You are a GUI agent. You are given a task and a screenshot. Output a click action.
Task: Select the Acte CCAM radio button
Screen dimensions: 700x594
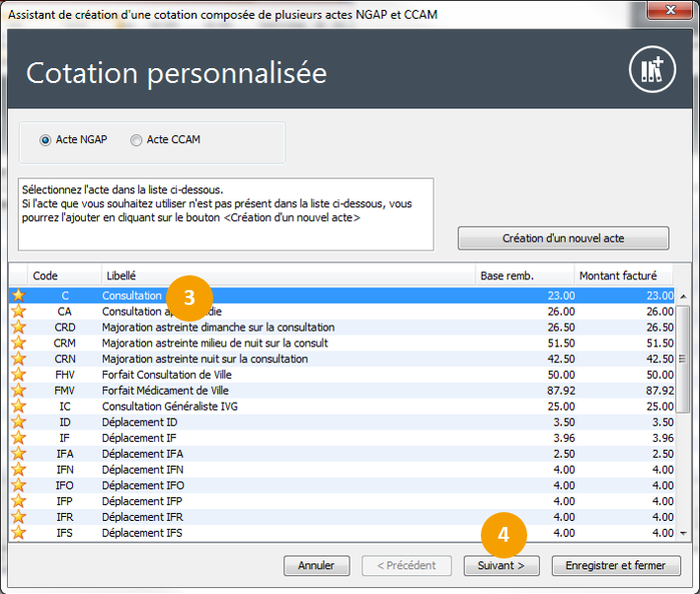tap(136, 140)
